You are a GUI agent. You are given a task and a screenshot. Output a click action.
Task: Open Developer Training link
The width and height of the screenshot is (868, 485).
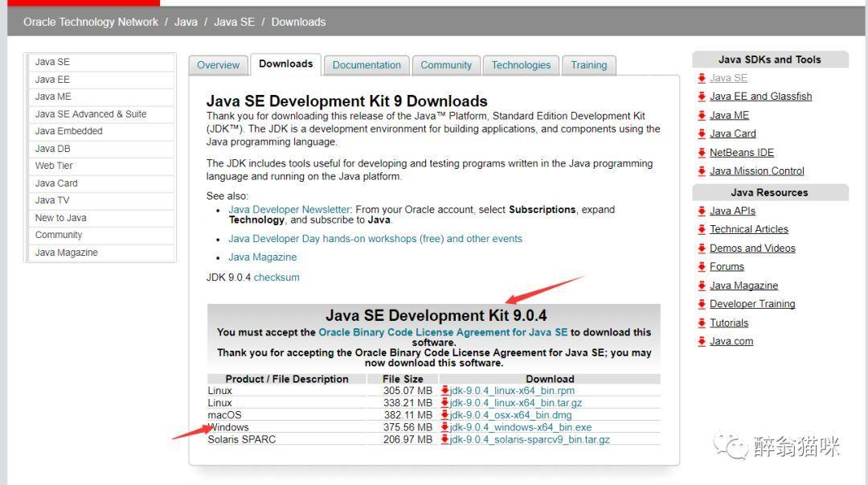pos(752,304)
